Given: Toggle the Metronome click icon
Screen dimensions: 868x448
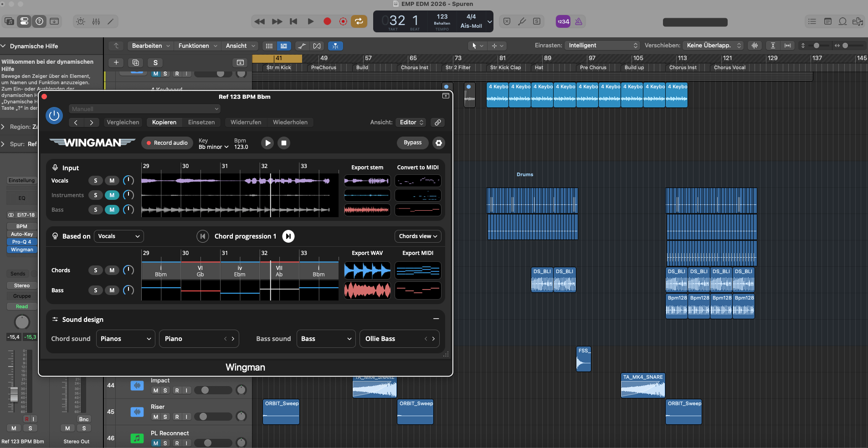Looking at the screenshot, I should (x=579, y=21).
